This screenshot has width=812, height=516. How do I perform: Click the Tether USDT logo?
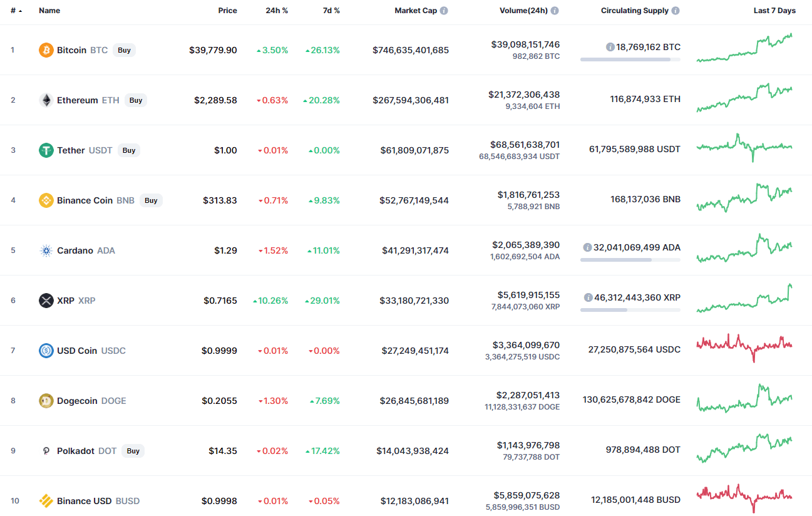click(x=46, y=150)
